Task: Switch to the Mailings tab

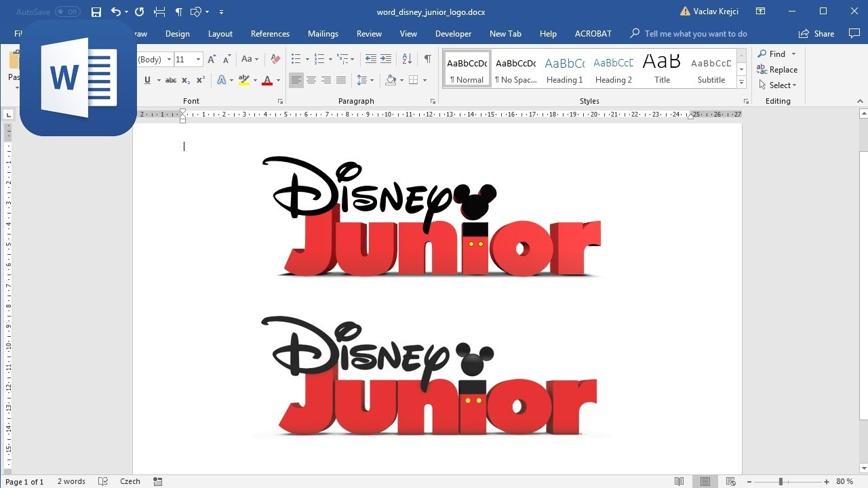Action: pyautogui.click(x=323, y=34)
